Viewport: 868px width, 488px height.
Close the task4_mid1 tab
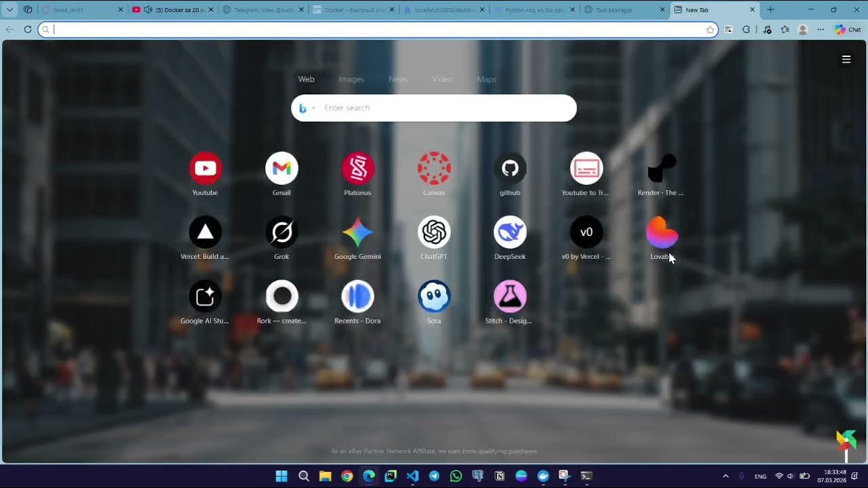click(121, 9)
